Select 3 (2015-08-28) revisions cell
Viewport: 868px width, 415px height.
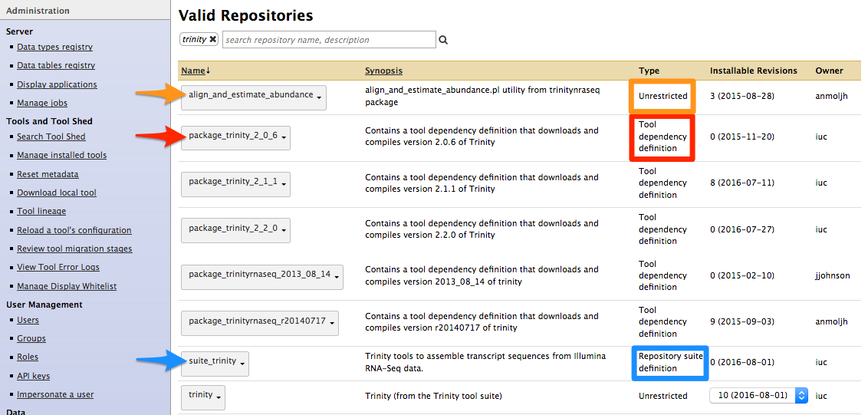point(742,96)
